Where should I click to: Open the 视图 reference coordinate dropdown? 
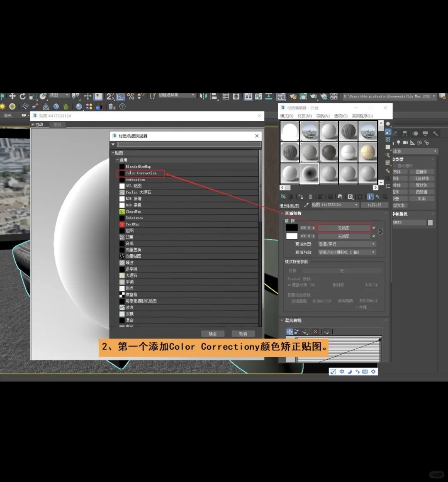(59, 95)
